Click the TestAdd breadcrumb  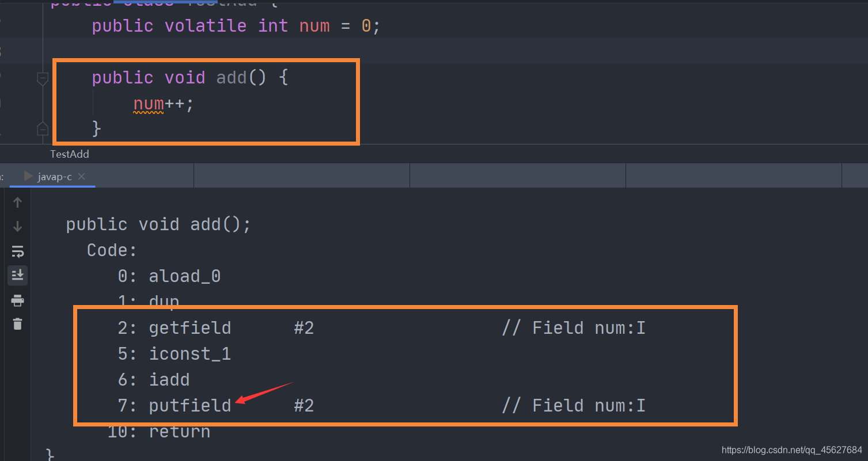tap(70, 154)
